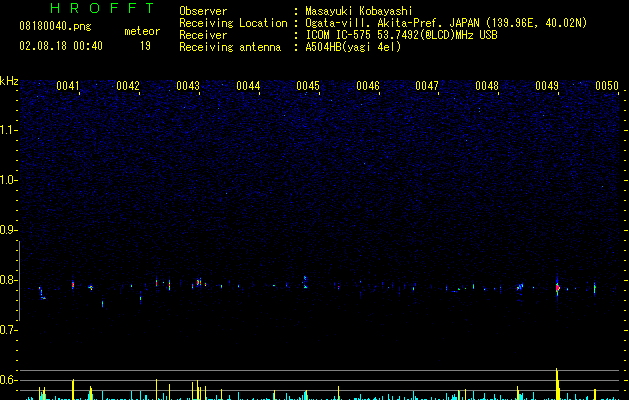Click the 0048 time marker
This screenshot has height=400, width=629.
pos(487,86)
